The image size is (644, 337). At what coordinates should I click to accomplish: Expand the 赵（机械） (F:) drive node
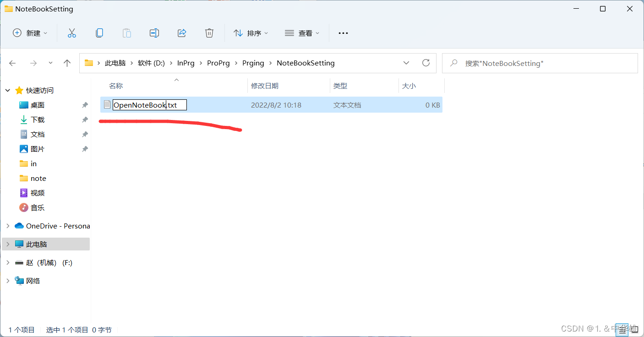point(8,262)
